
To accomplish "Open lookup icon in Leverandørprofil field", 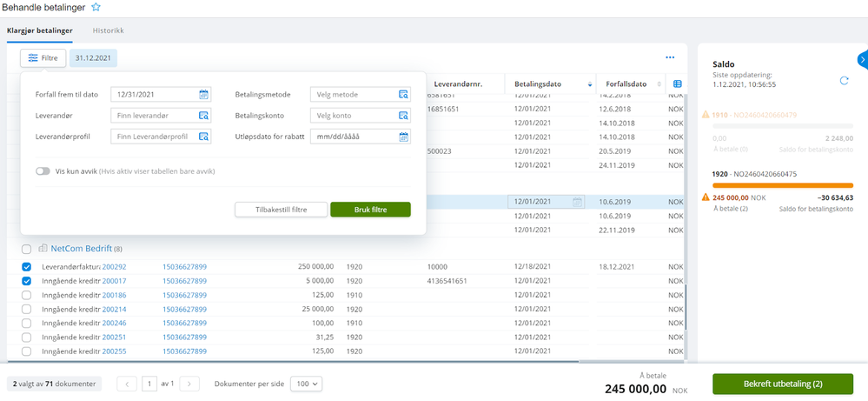I will pos(203,137).
